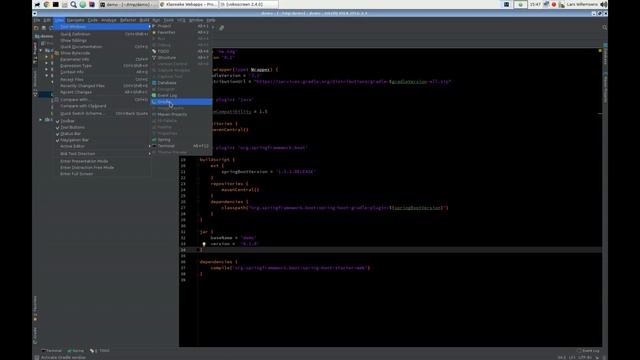
Task: Open the Window menu in menu bar
Action: (x=196, y=20)
